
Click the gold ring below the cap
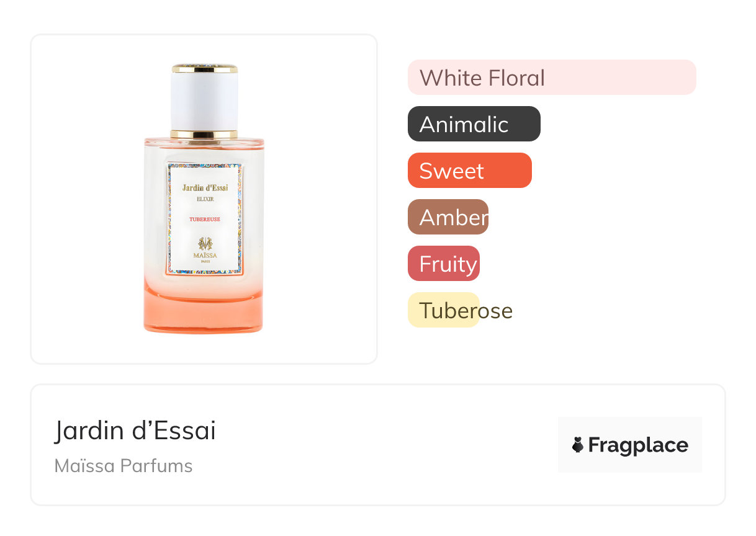(204, 134)
